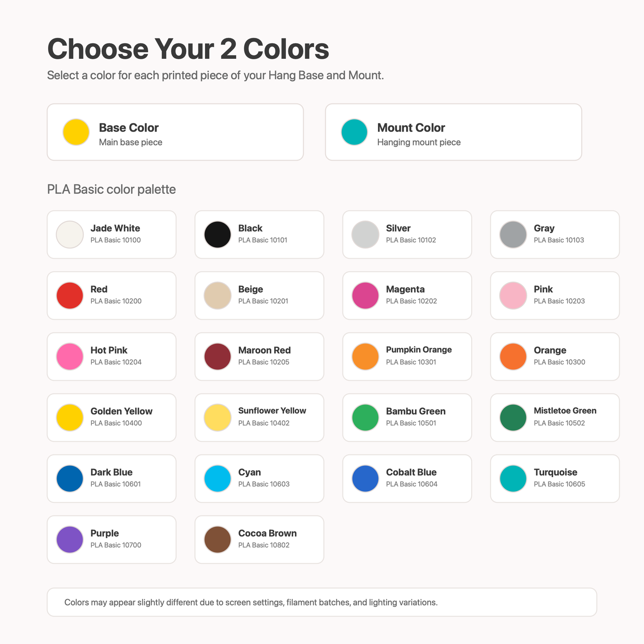
Task: Select the Purple swatch
Action: tap(111, 540)
